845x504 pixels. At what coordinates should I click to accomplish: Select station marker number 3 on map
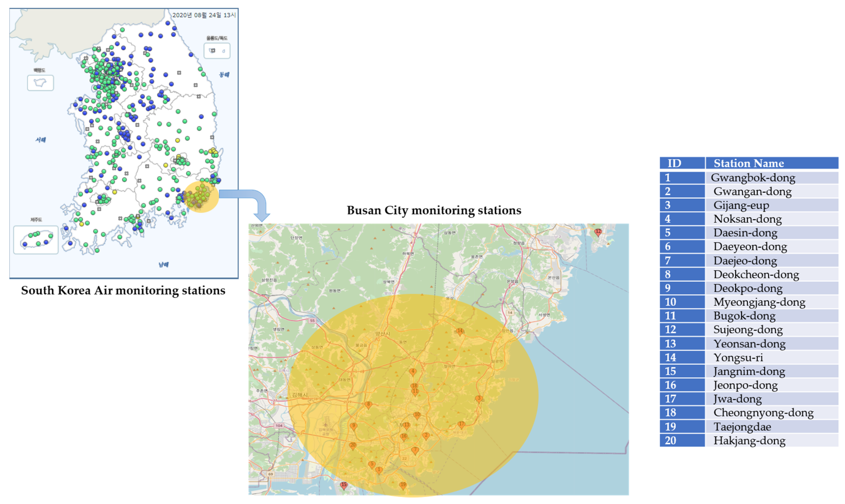click(479, 399)
